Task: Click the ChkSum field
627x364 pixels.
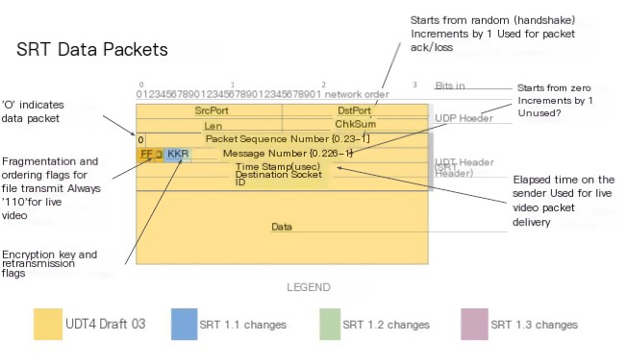Action: coord(355,124)
